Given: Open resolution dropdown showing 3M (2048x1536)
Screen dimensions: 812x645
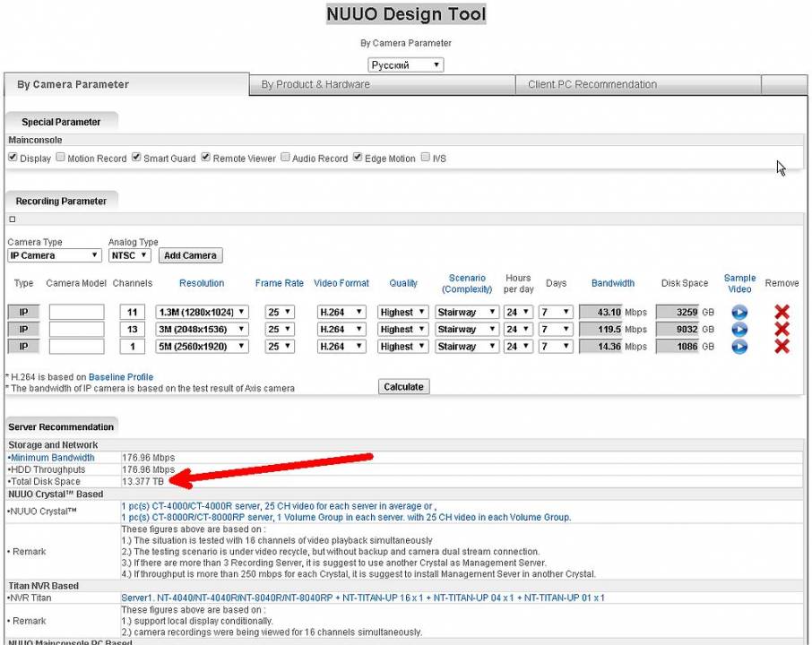Looking at the screenshot, I should (x=202, y=330).
